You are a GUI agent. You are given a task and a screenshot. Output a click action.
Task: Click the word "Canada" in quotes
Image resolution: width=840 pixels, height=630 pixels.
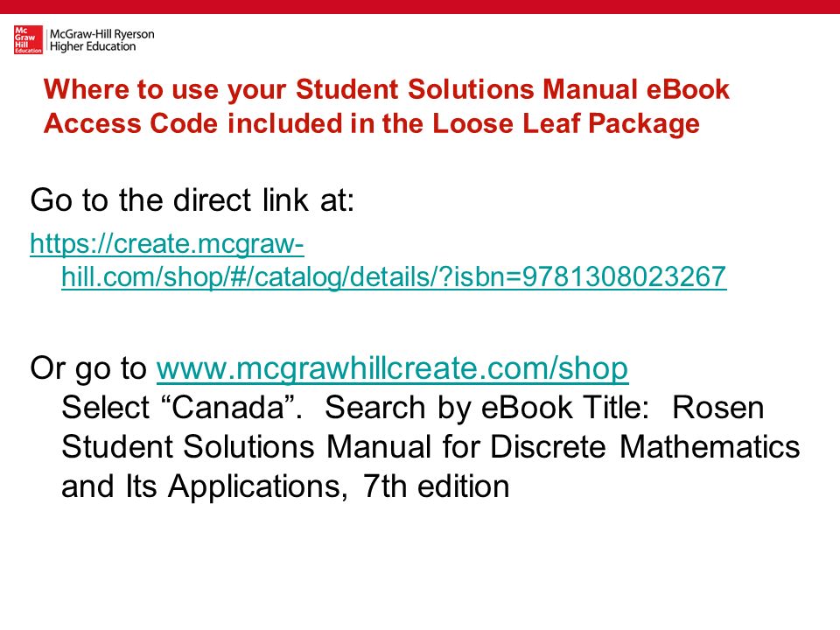tap(228, 408)
